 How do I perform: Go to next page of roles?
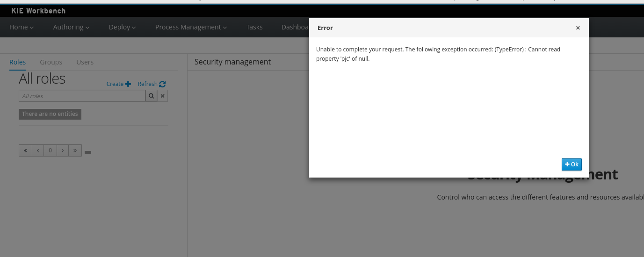coord(63,150)
